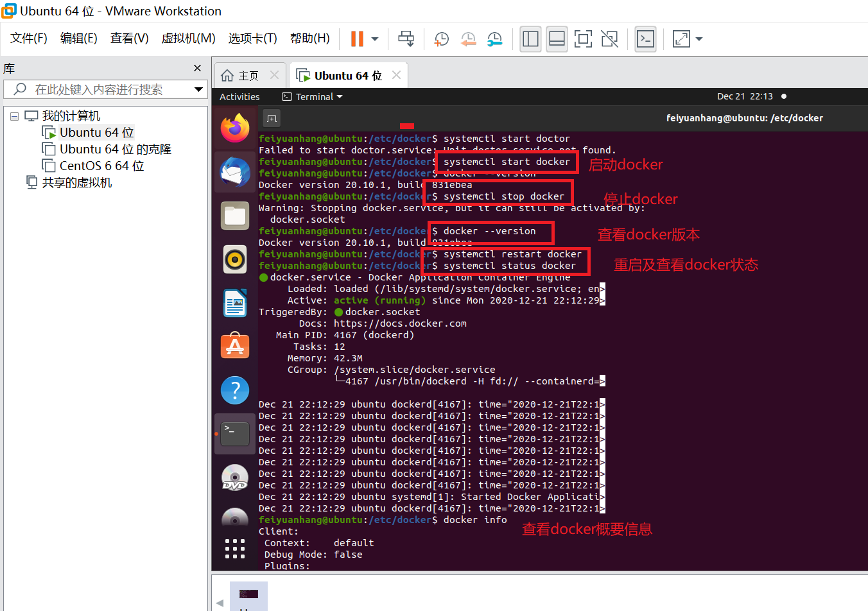Open the 查看(V) menu
Image resolution: width=868 pixels, height=611 pixels.
click(130, 39)
